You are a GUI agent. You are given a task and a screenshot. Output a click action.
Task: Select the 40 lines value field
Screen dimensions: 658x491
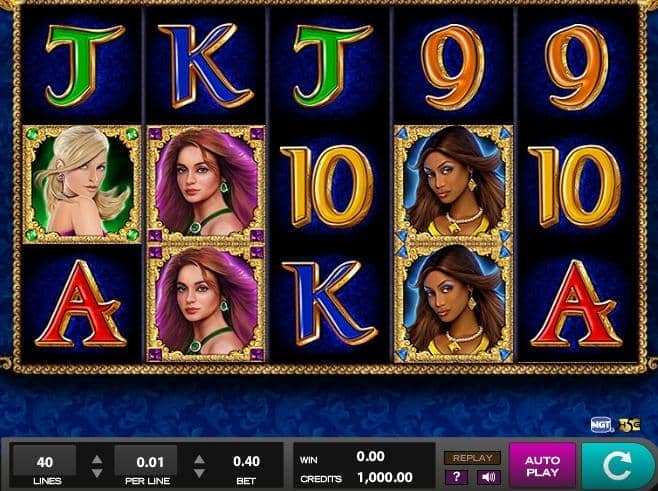[44, 461]
